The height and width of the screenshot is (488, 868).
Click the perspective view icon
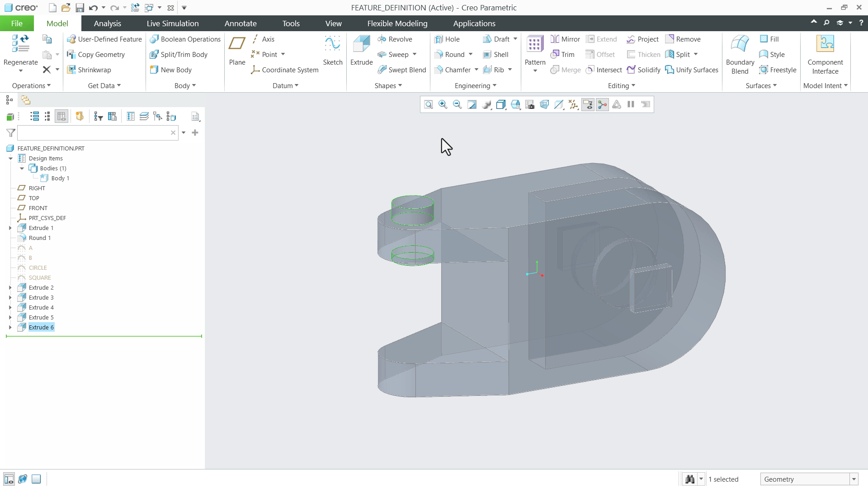pos(544,104)
